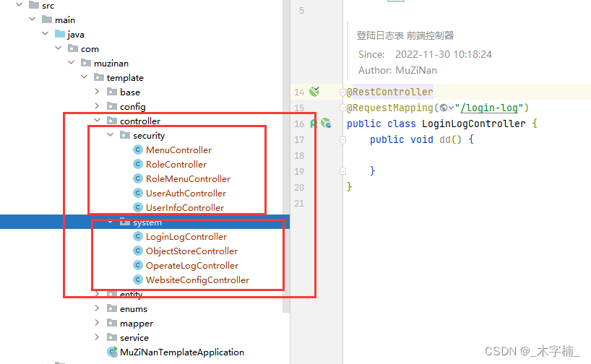This screenshot has height=364, width=591.
Task: Open LoginLogController in the tree
Action: click(x=186, y=237)
